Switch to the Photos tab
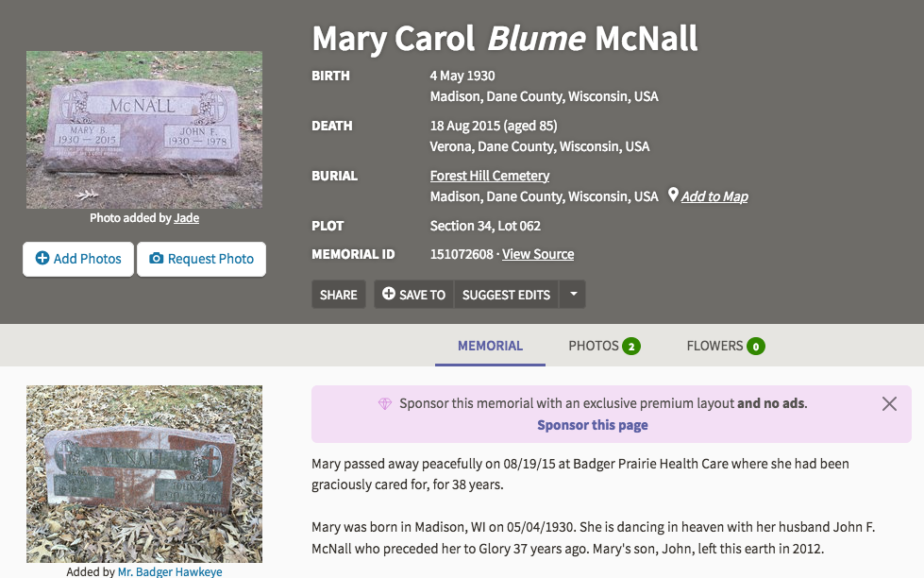924x578 pixels. tap(604, 346)
